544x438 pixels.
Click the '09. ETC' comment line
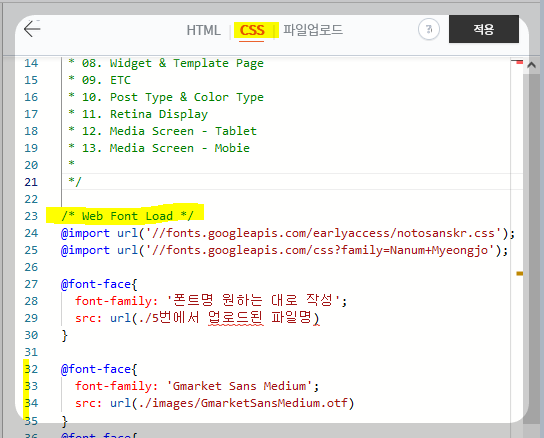point(99,80)
